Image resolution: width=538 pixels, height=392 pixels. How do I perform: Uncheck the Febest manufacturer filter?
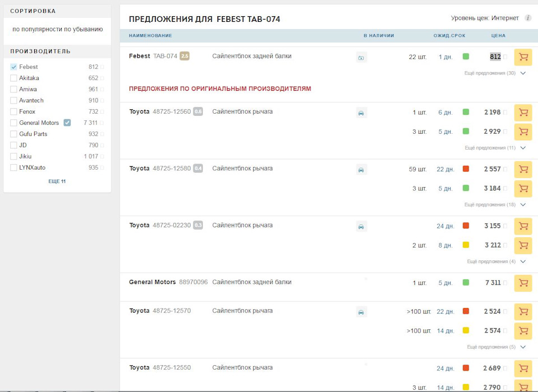[x=13, y=67]
